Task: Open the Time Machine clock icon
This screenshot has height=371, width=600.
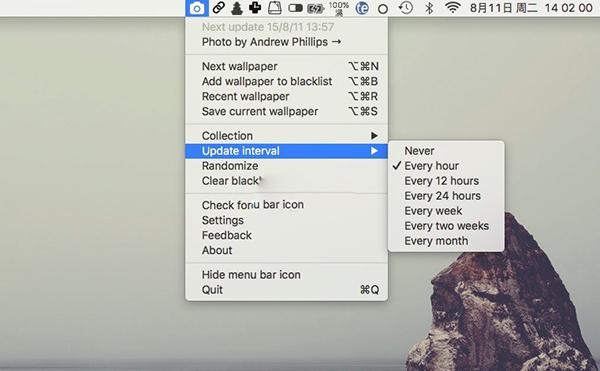Action: point(406,8)
